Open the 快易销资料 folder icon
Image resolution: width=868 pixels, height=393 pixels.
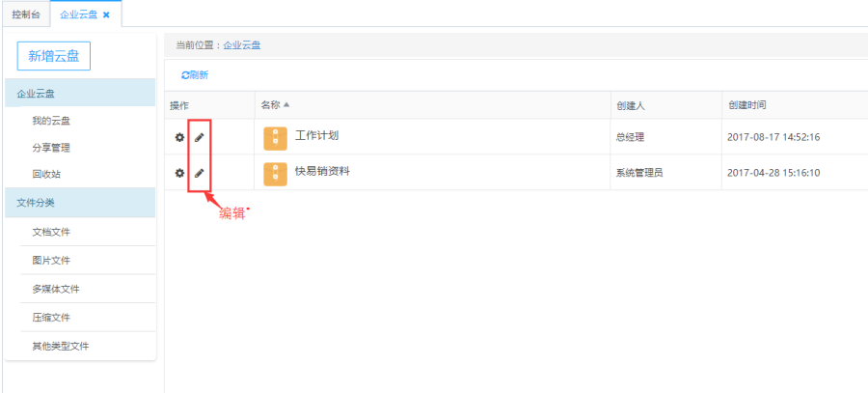[275, 174]
